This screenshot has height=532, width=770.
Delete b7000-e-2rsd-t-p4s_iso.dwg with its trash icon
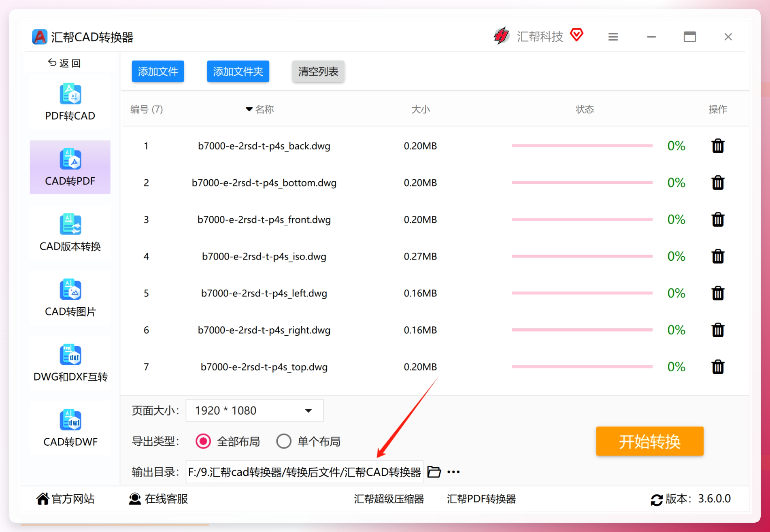coord(718,256)
